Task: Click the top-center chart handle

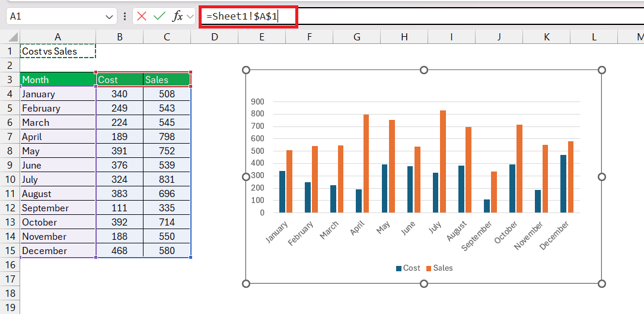Action: click(424, 70)
